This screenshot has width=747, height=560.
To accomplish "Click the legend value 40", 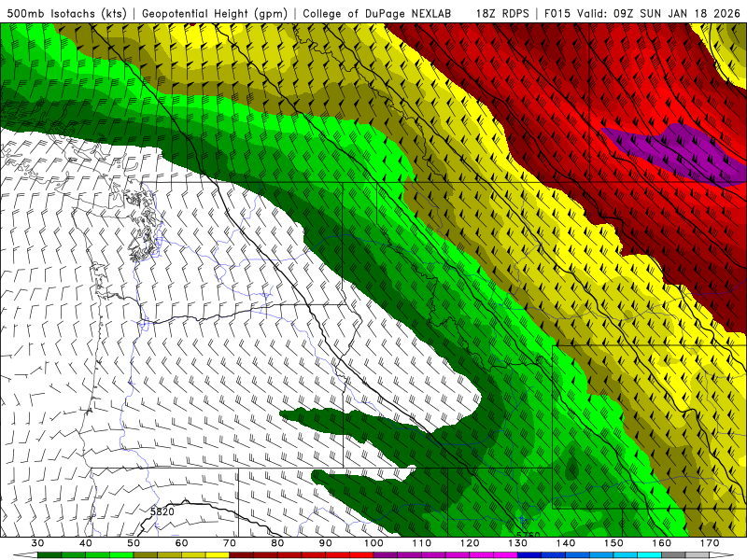I will click(x=86, y=543).
